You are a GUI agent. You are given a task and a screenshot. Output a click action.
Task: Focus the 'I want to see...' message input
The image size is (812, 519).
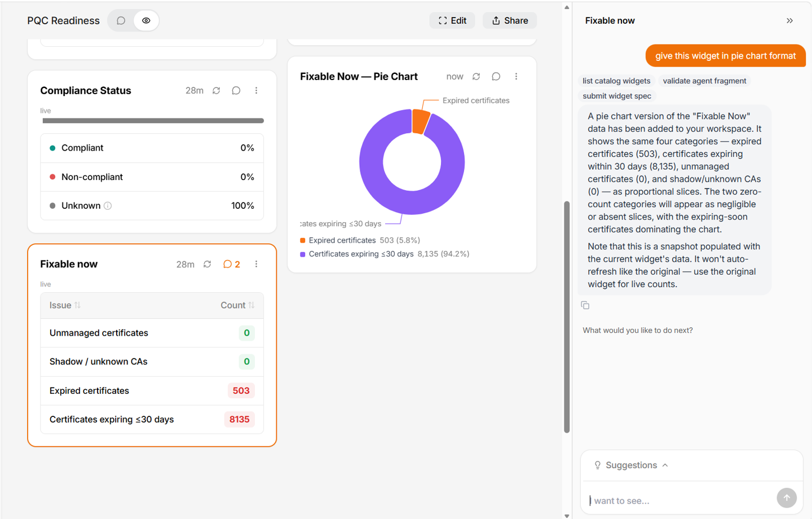click(x=679, y=500)
